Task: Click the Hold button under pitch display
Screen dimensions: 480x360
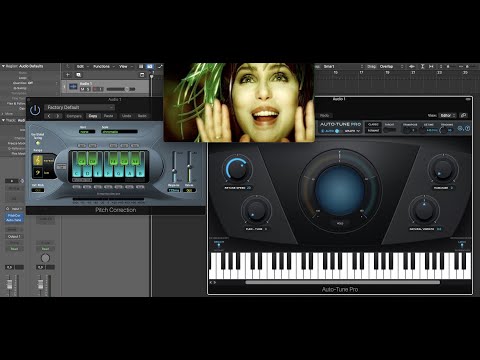Action: [340, 223]
